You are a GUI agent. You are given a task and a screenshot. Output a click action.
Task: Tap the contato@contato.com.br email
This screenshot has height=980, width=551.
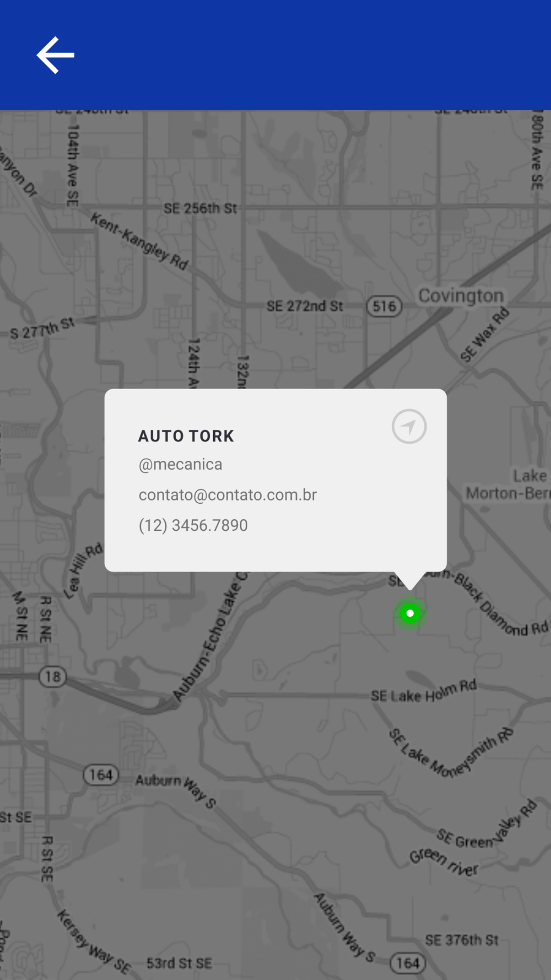228,494
